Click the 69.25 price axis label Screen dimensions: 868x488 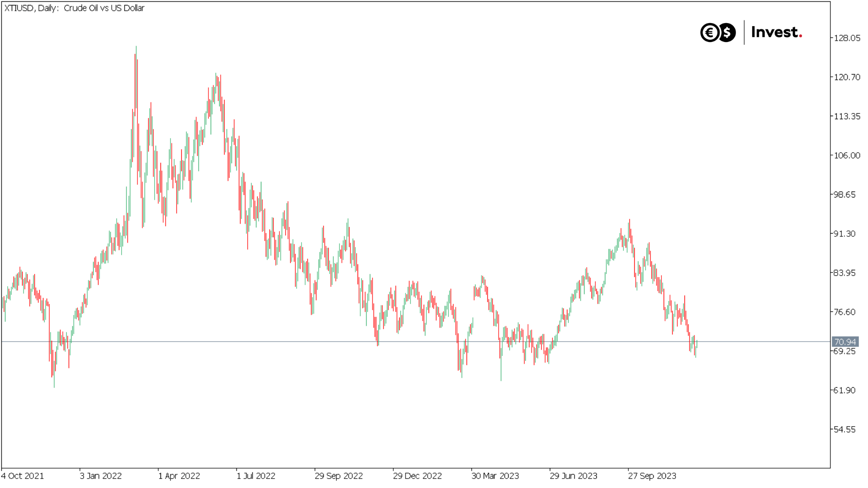click(x=845, y=352)
